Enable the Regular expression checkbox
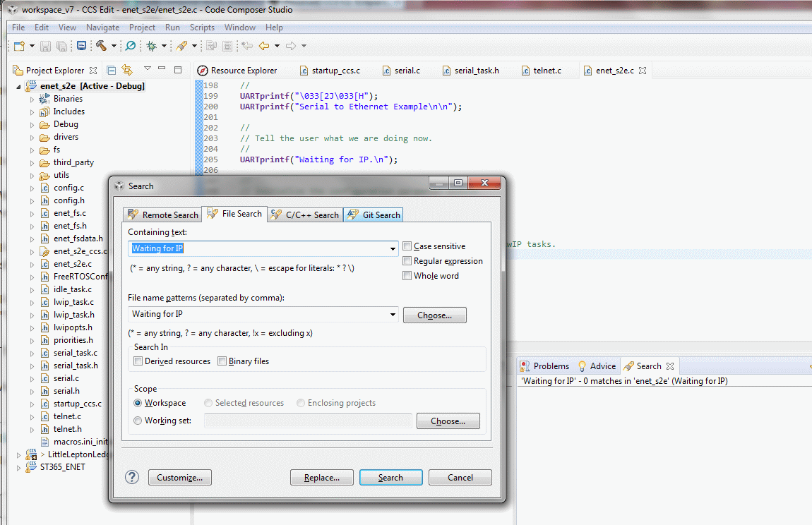 tap(407, 261)
